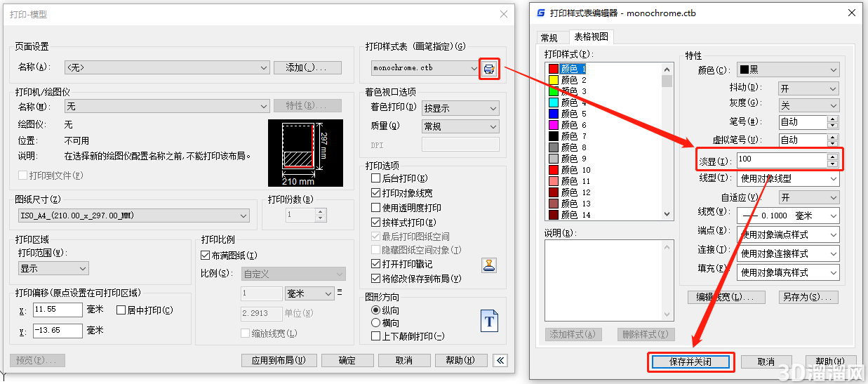Click 取消 button in style editor
868x384 pixels.
[x=766, y=362]
